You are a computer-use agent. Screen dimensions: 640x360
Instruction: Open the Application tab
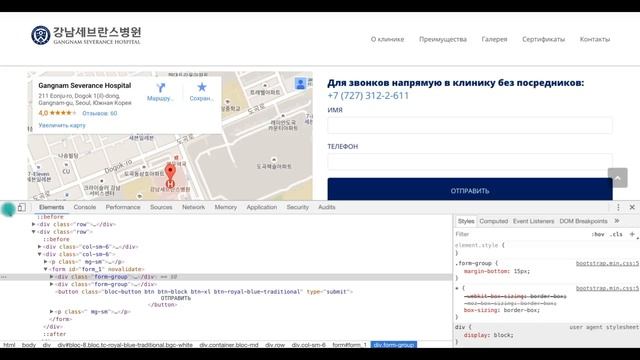click(262, 207)
